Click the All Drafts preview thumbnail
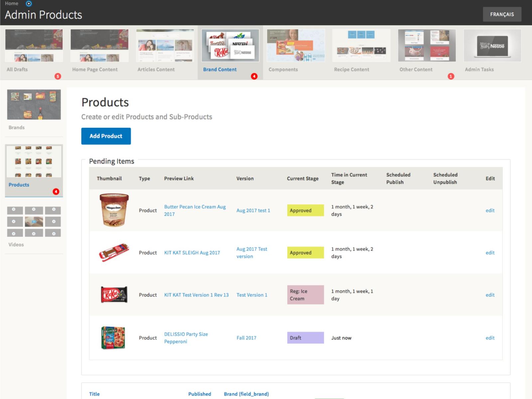The width and height of the screenshot is (532, 399). pos(34,46)
